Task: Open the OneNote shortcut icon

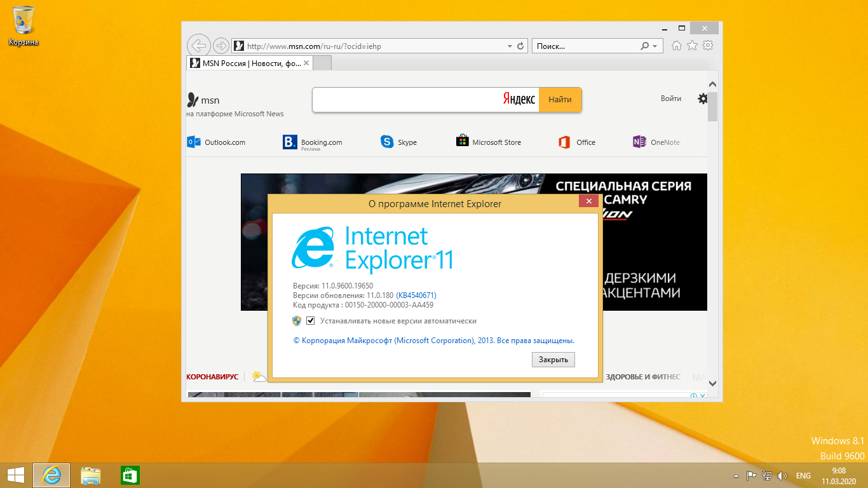Action: click(639, 142)
